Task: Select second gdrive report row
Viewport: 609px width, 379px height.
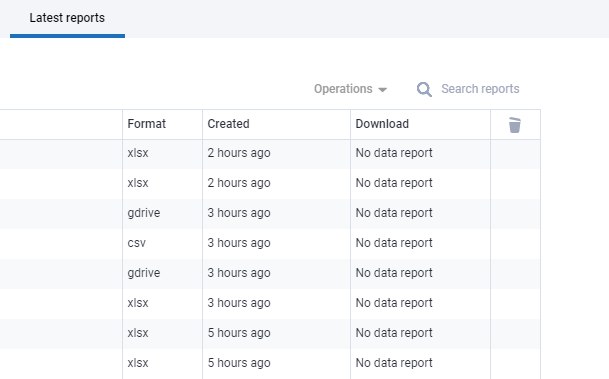Action: [270, 273]
